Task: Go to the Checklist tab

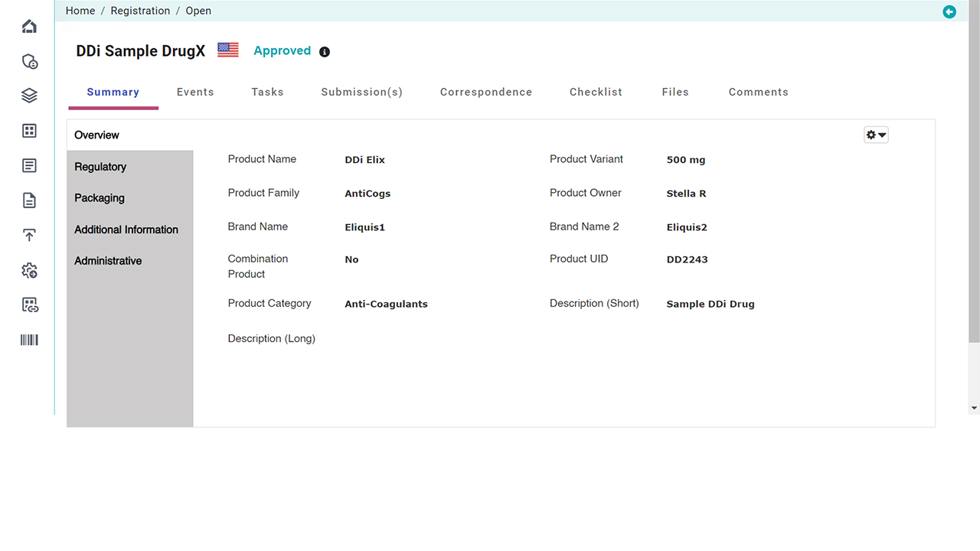Action: [596, 92]
